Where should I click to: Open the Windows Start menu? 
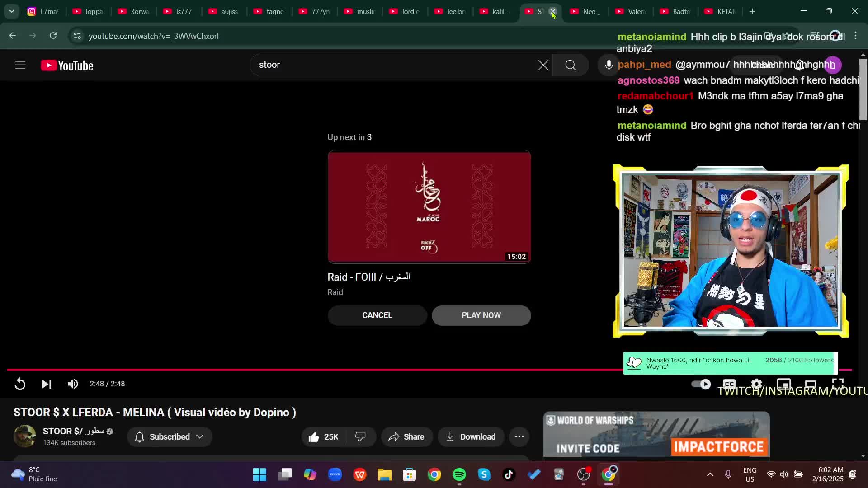coord(259,474)
